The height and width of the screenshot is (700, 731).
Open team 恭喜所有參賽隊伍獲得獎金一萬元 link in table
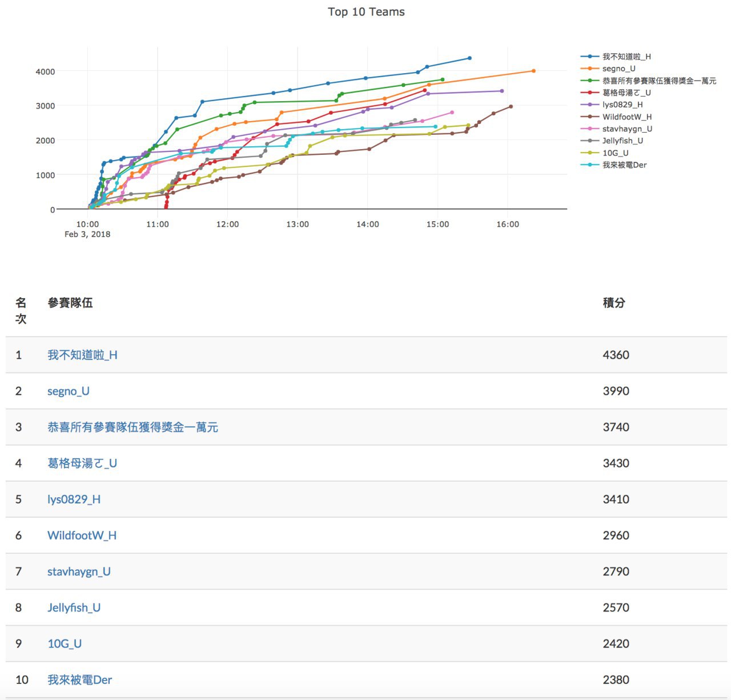[132, 427]
